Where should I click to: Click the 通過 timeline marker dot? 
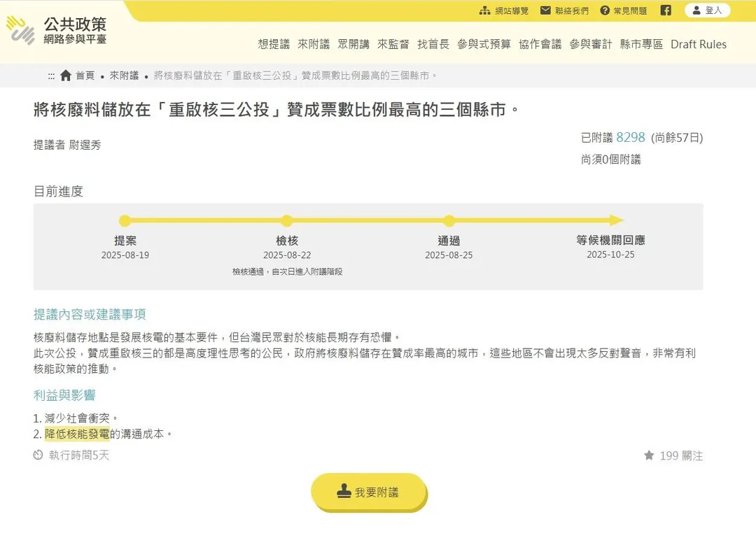pos(449,220)
